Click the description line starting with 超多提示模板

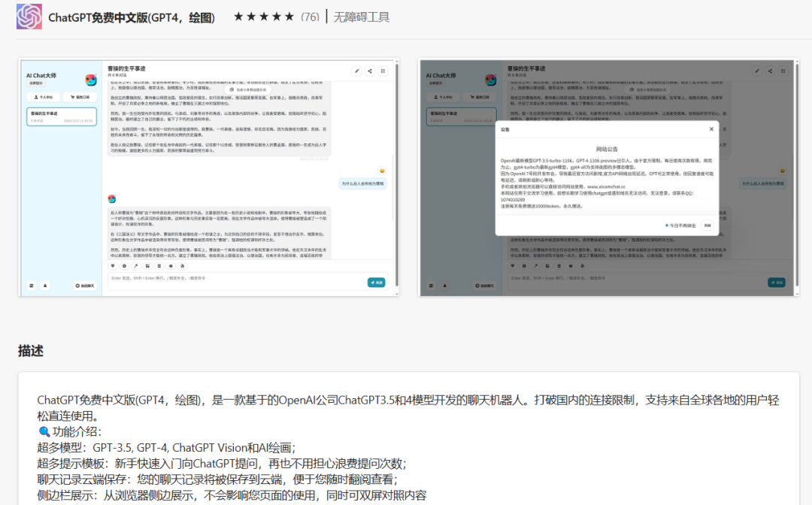pos(222,464)
